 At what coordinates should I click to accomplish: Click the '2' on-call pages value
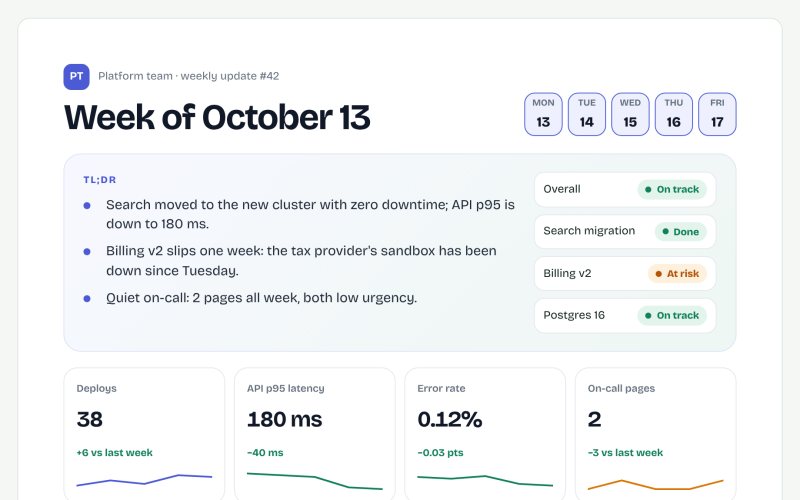594,419
